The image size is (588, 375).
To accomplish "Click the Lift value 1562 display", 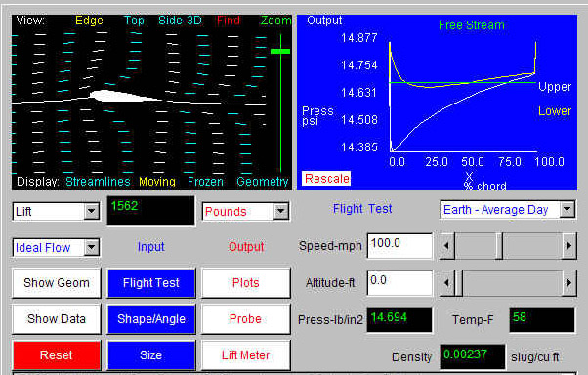I will click(x=151, y=210).
